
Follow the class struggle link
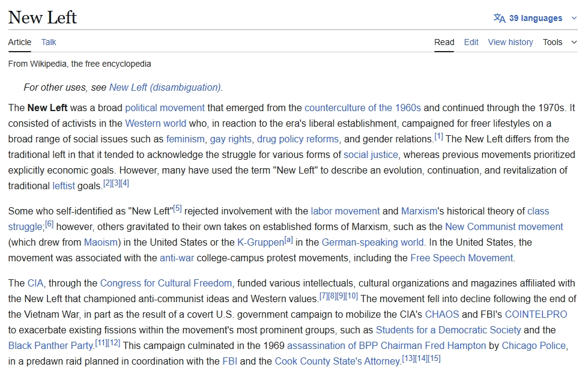coord(538,211)
